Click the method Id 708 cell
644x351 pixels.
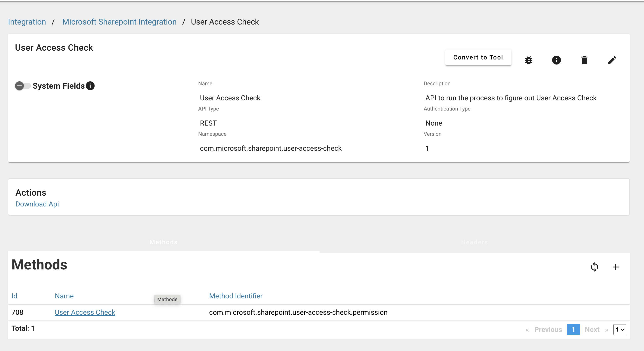click(17, 312)
